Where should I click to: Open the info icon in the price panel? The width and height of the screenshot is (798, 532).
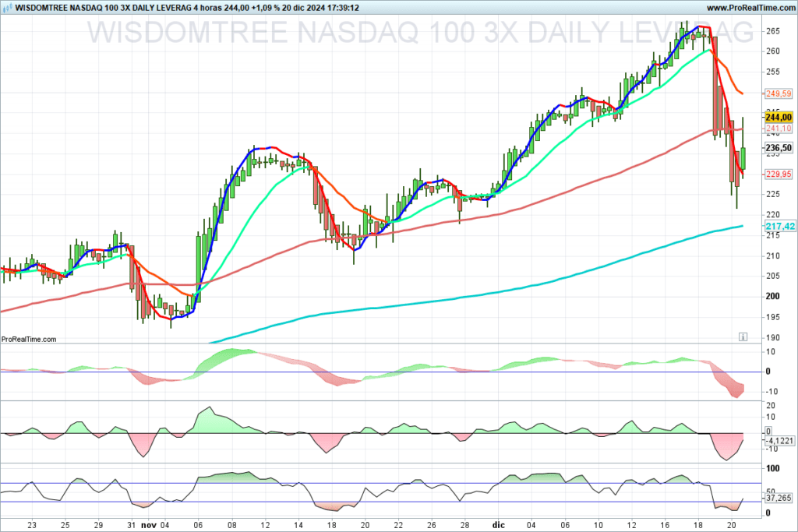pos(743,336)
